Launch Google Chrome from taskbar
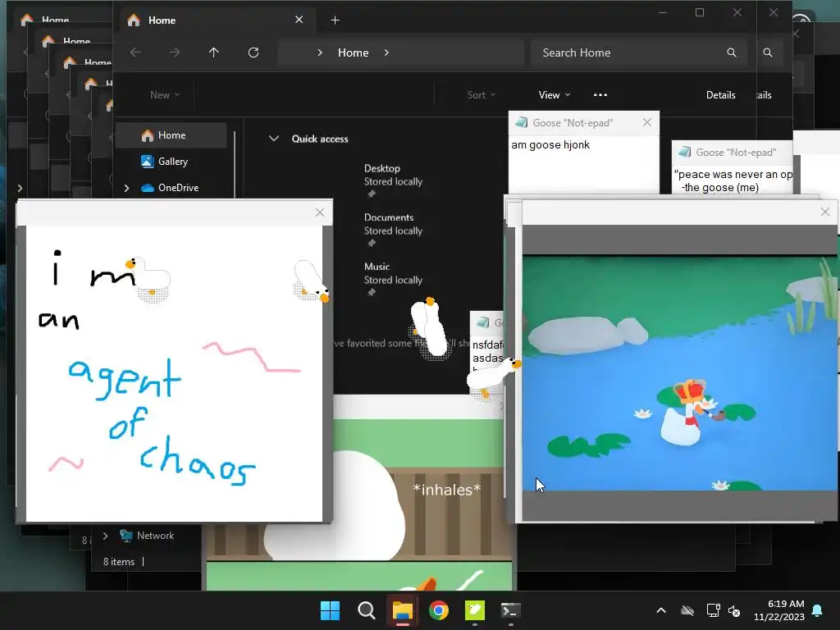The width and height of the screenshot is (840, 630). [x=439, y=610]
